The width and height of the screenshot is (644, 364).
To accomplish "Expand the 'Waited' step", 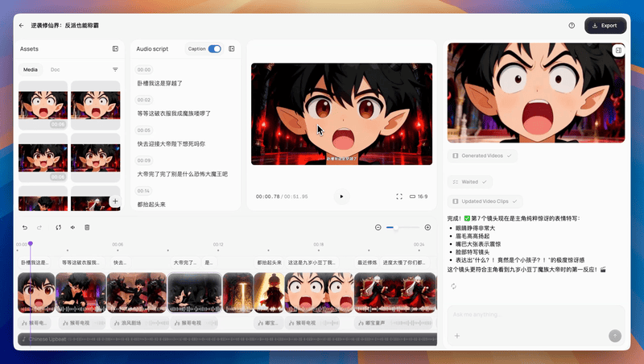I will coord(470,181).
